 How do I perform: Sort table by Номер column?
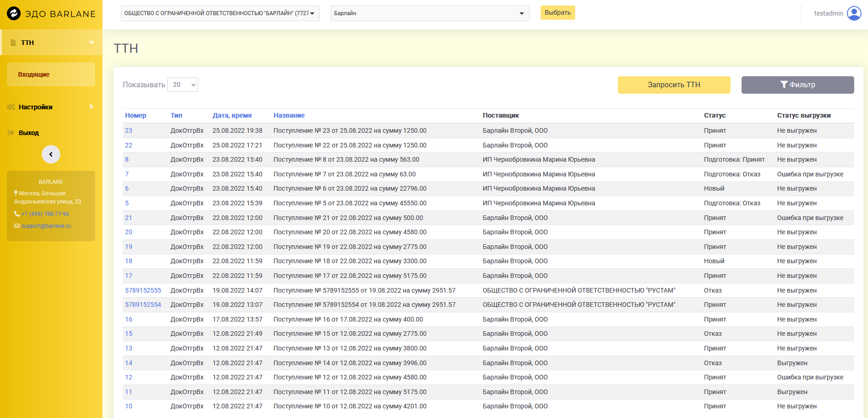pos(136,115)
